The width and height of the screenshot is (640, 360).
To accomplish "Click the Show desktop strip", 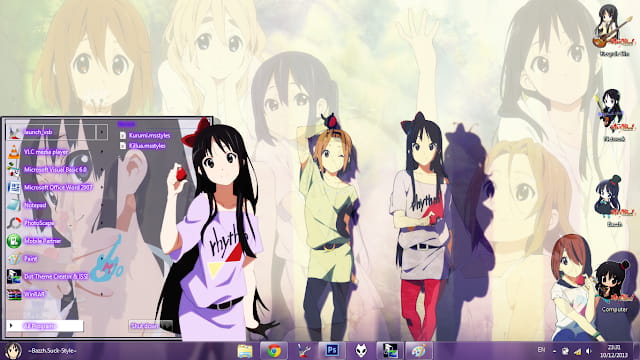I will click(x=637, y=351).
